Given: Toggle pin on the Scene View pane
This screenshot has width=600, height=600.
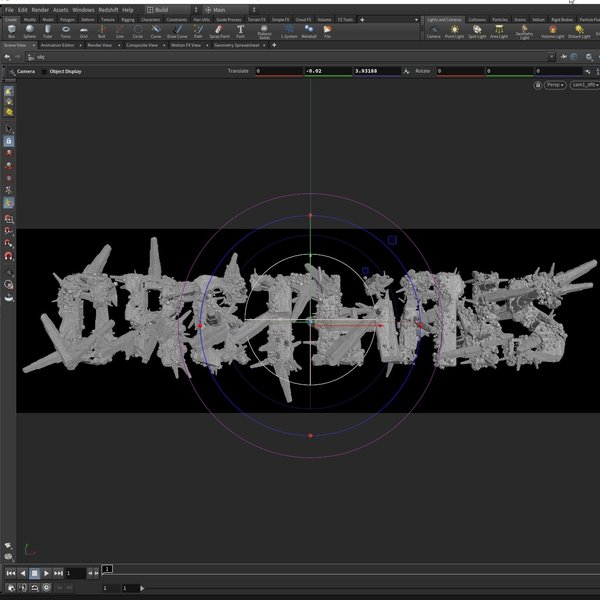Looking at the screenshot, I should click(x=564, y=57).
